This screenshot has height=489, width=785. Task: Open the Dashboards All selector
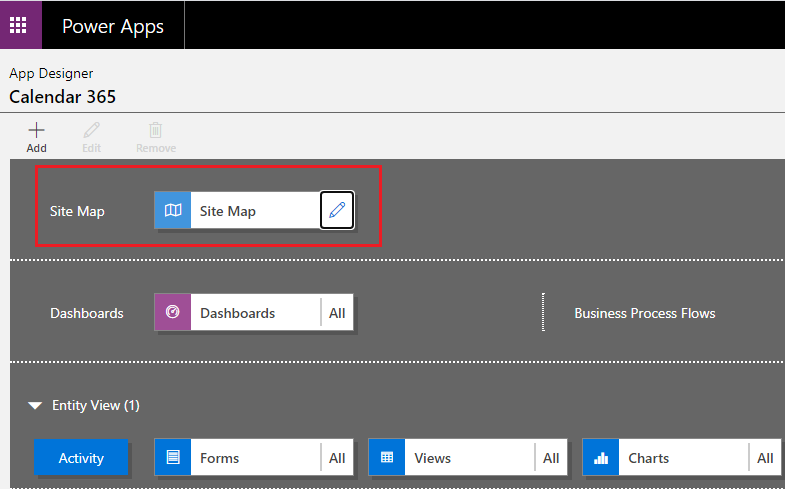click(x=337, y=313)
